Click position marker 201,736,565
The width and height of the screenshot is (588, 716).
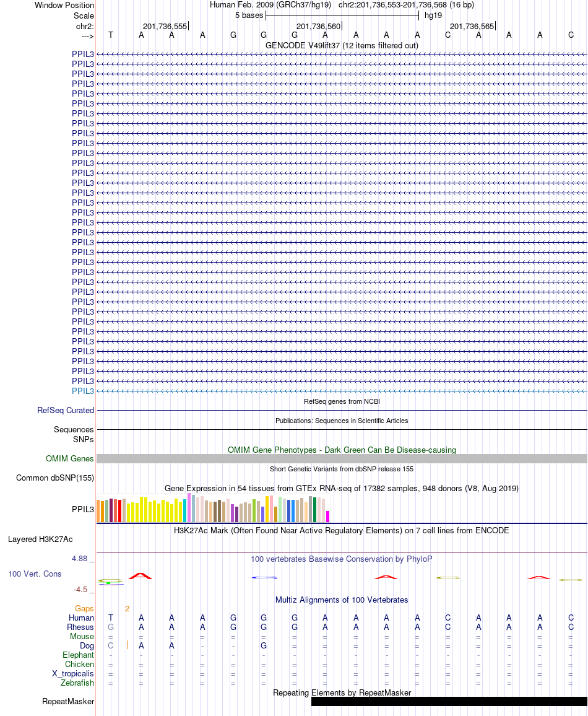click(x=472, y=27)
